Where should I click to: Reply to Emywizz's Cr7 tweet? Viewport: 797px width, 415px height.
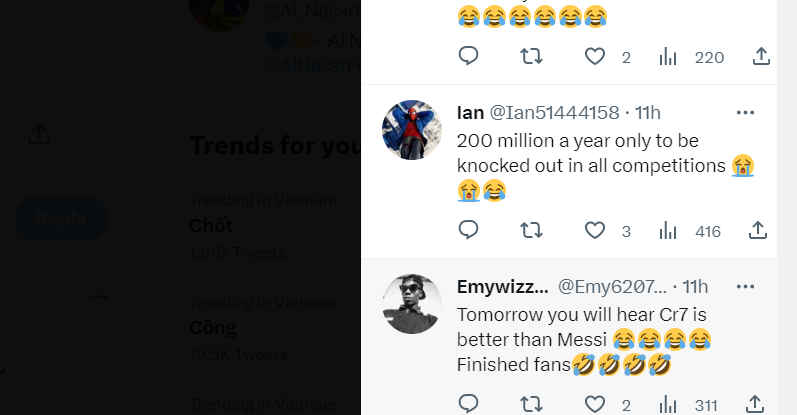(469, 404)
